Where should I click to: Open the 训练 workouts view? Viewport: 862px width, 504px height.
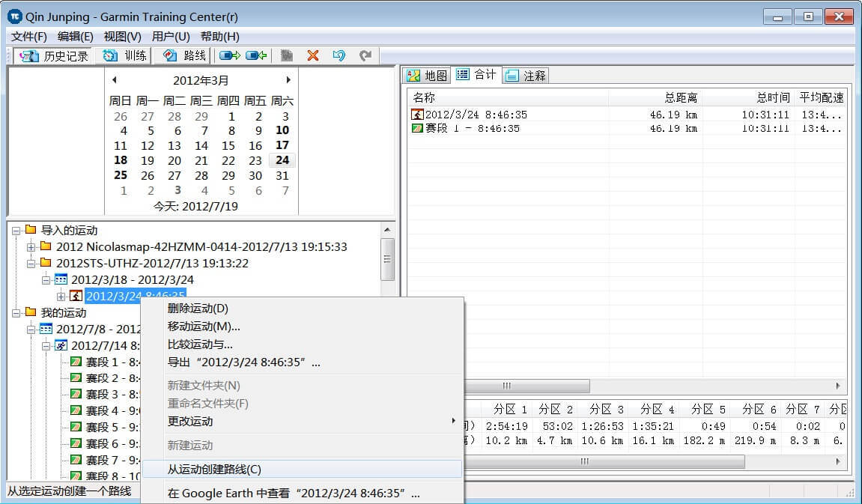[125, 55]
